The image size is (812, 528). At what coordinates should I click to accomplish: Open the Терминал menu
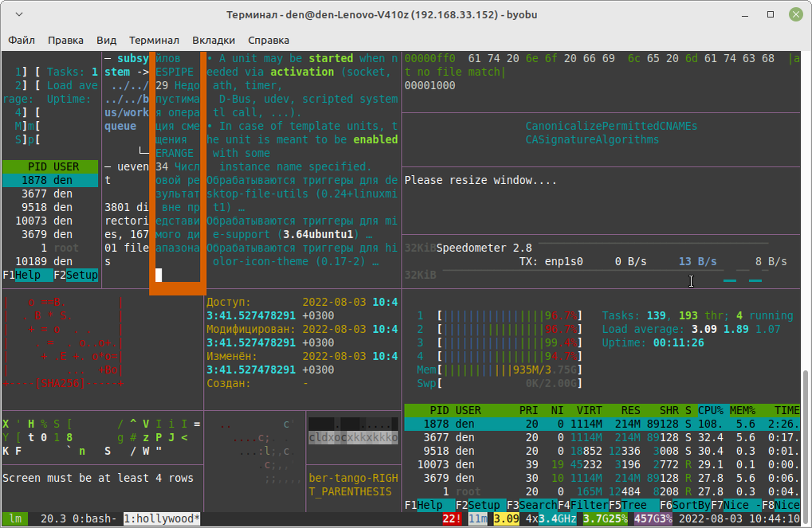pyautogui.click(x=155, y=41)
